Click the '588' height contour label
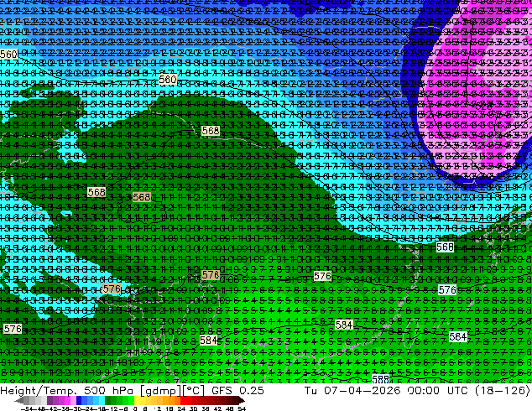This screenshot has width=532, height=411. tap(380, 379)
